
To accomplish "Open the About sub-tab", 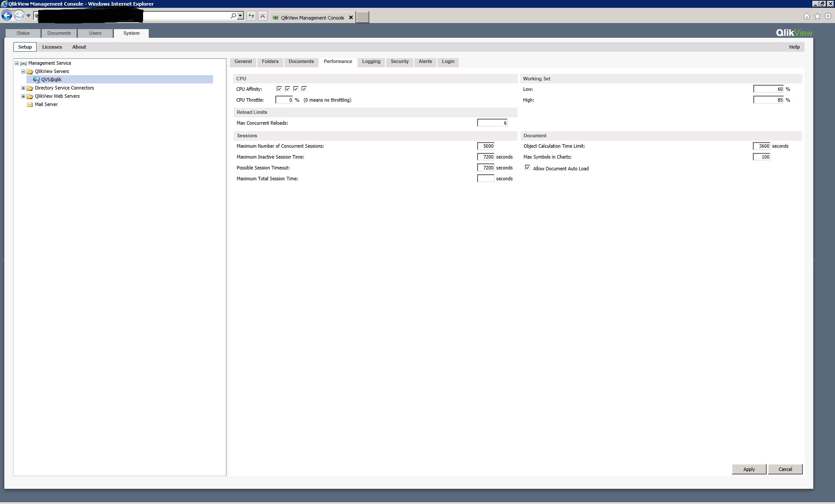I will click(79, 47).
